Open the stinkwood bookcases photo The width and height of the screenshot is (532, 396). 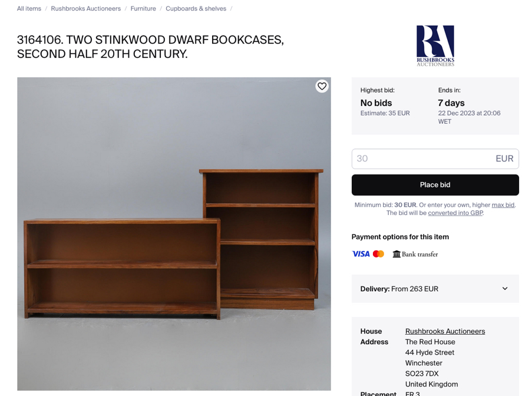174,234
